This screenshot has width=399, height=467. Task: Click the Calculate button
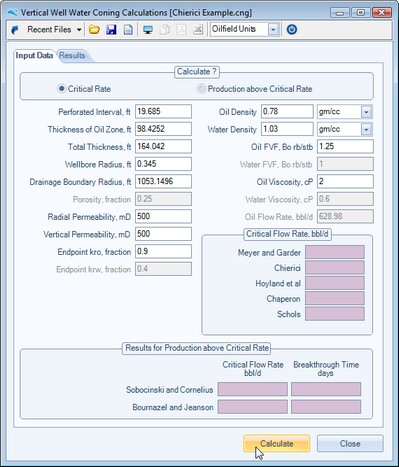click(277, 444)
